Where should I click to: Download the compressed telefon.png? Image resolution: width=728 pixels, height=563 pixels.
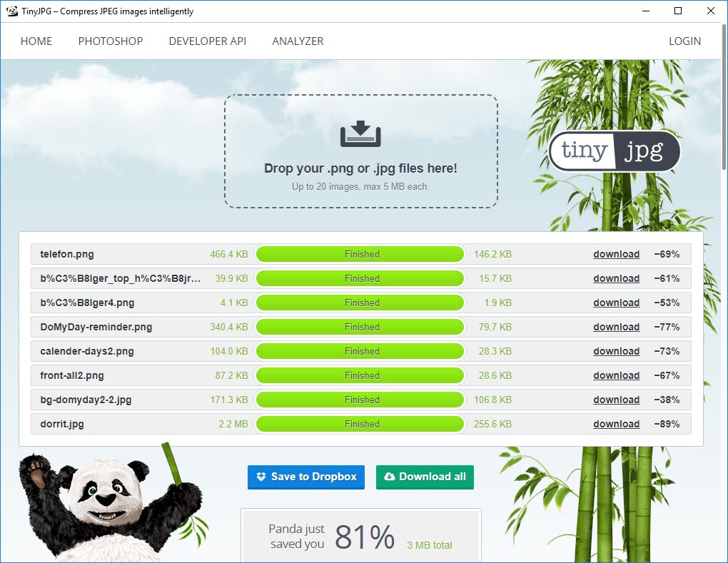click(616, 255)
